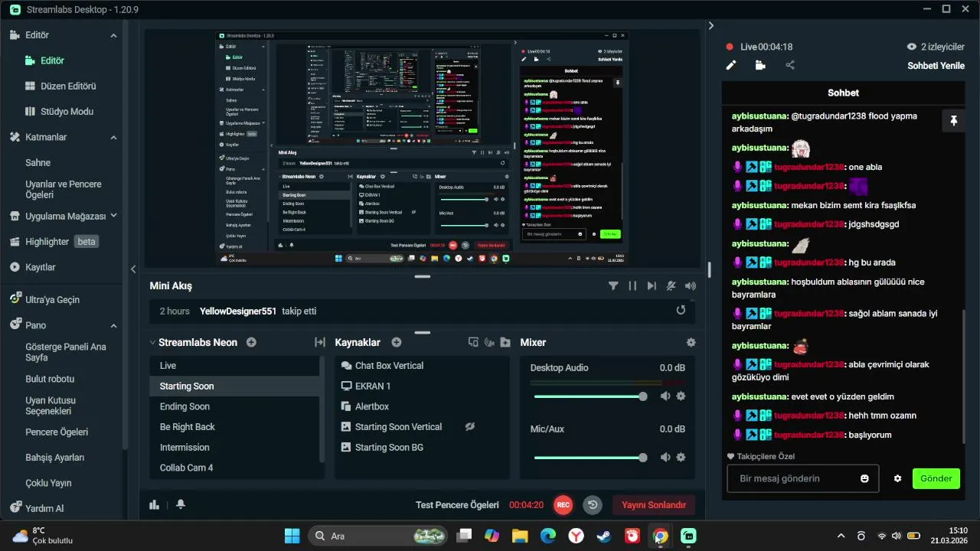
Task: Select the Intermission scene
Action: pyautogui.click(x=234, y=447)
